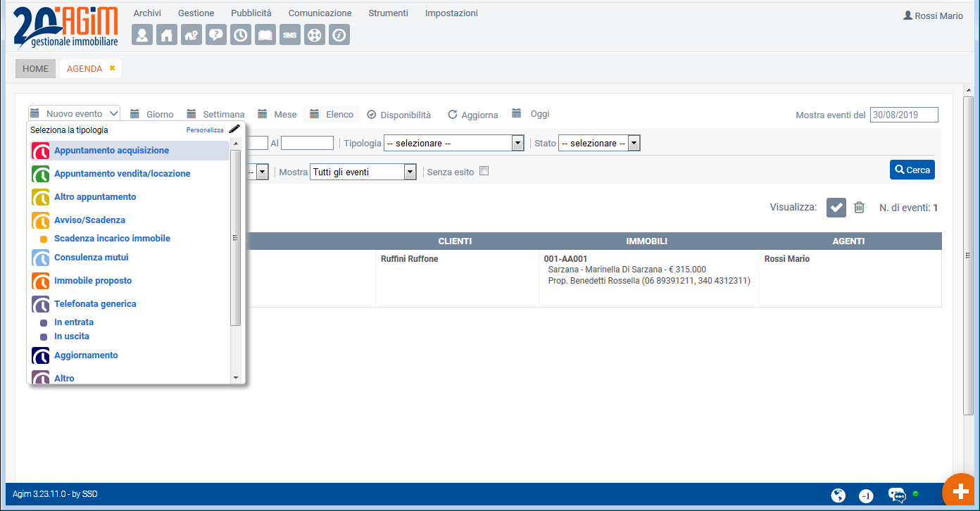Open the chat bubbles status icon

tap(897, 496)
